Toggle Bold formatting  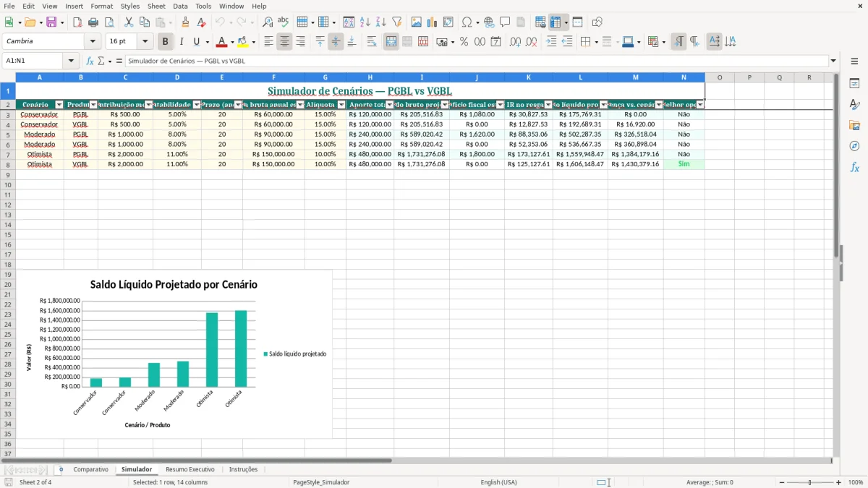tap(166, 42)
